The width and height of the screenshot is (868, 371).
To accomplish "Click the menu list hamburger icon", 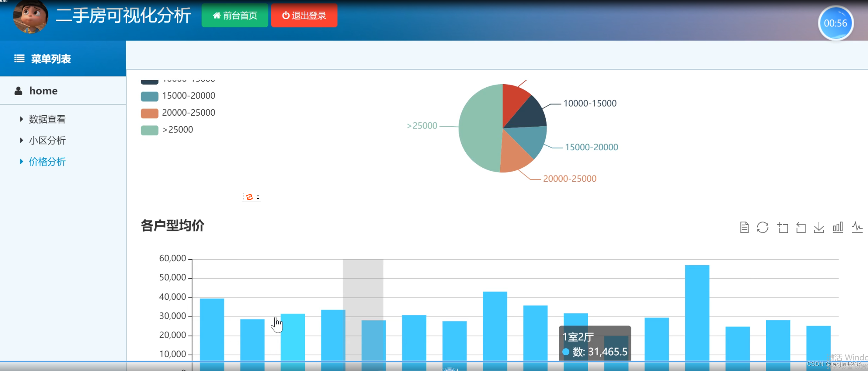I will (19, 59).
